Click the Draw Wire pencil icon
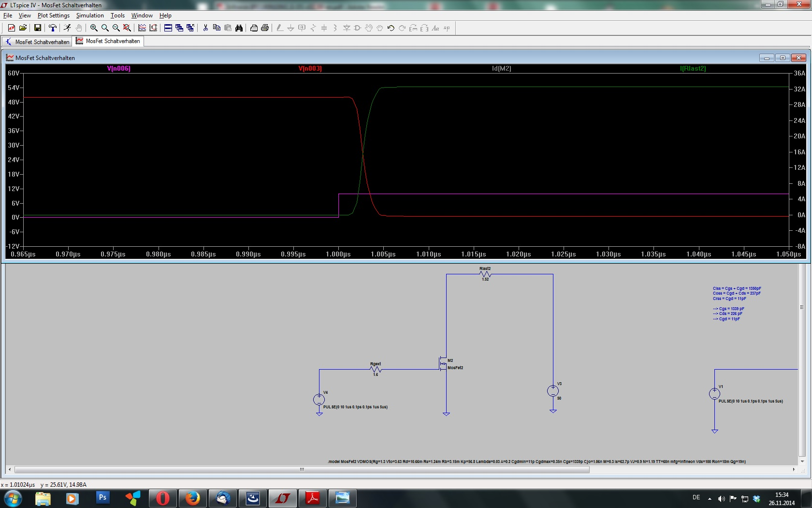The height and width of the screenshot is (508, 812). [280, 28]
